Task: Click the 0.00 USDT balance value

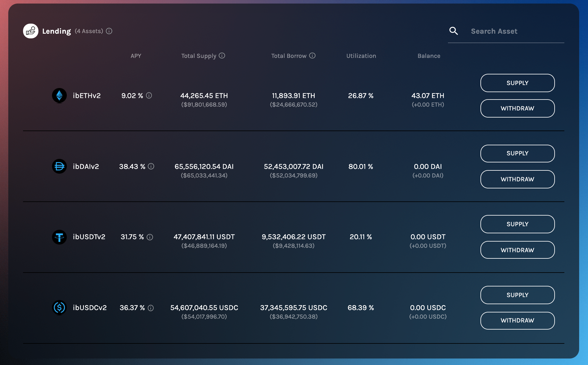Action: pyautogui.click(x=428, y=237)
